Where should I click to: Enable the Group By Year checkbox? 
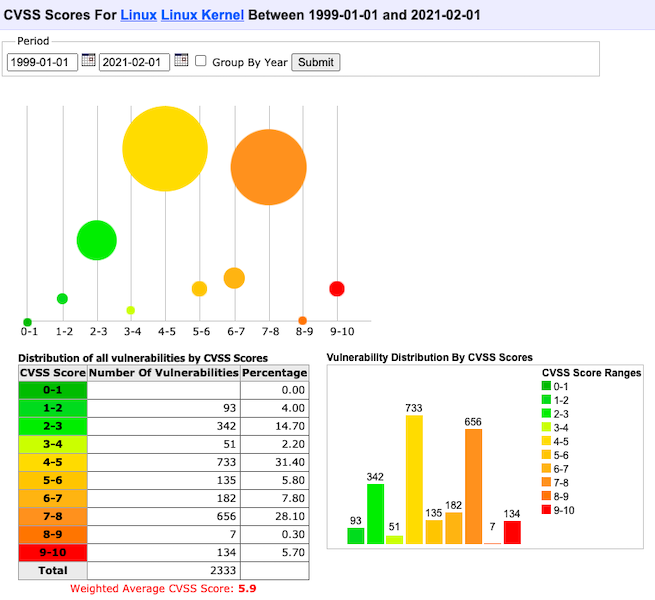click(x=201, y=61)
